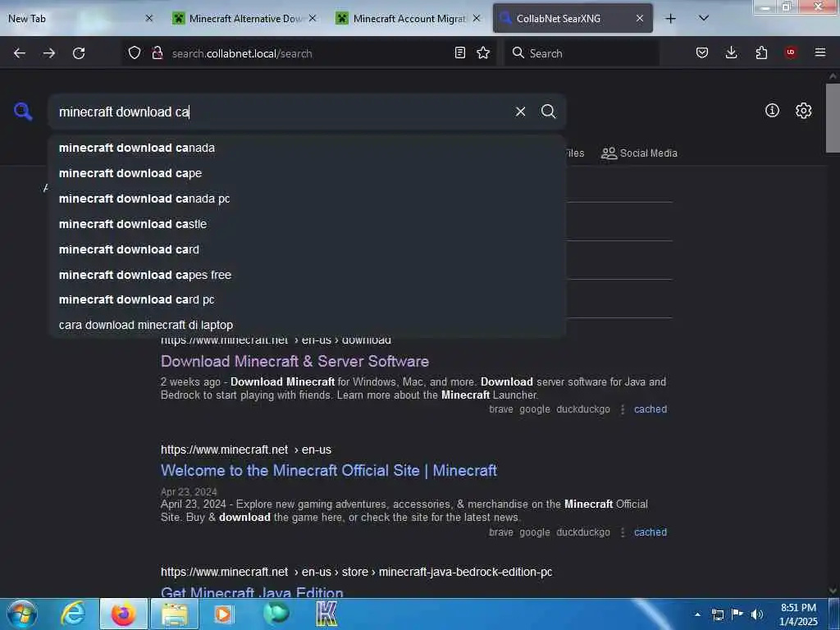Bookmark this page with the star
This screenshot has width=840, height=630.
[483, 52]
